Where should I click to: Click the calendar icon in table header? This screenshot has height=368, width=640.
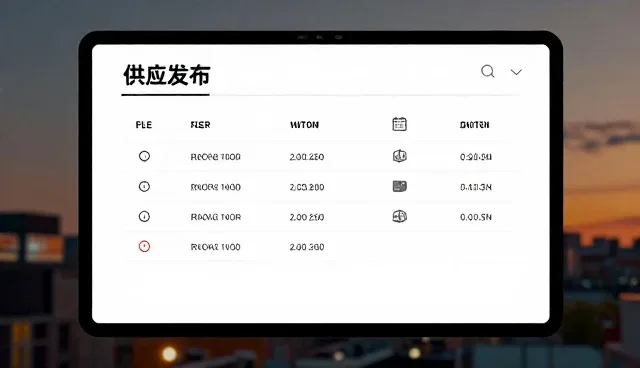(x=399, y=124)
